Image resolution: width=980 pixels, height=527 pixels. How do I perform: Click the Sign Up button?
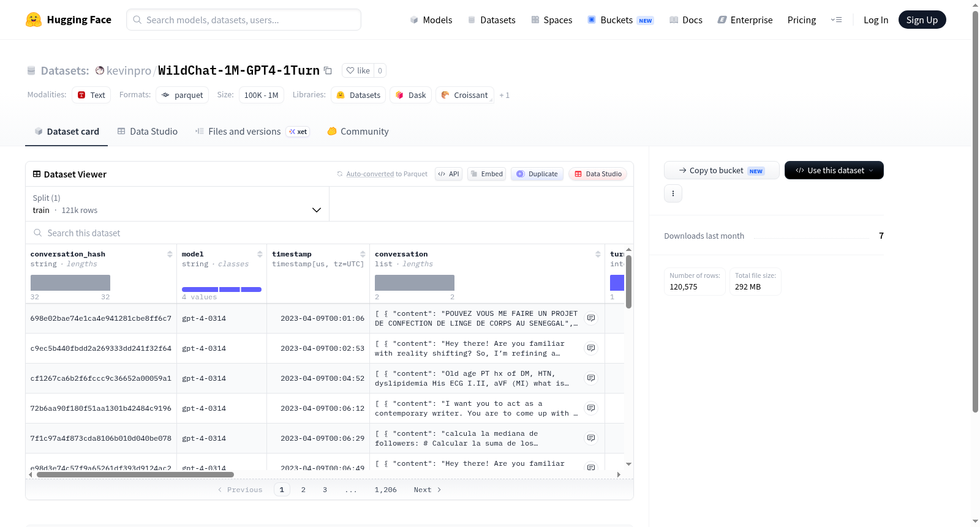click(922, 20)
